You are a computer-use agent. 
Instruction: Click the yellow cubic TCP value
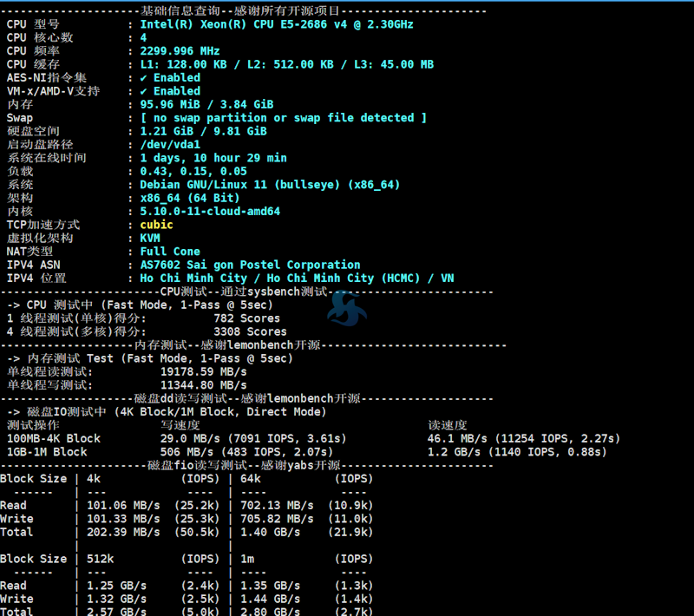click(156, 225)
